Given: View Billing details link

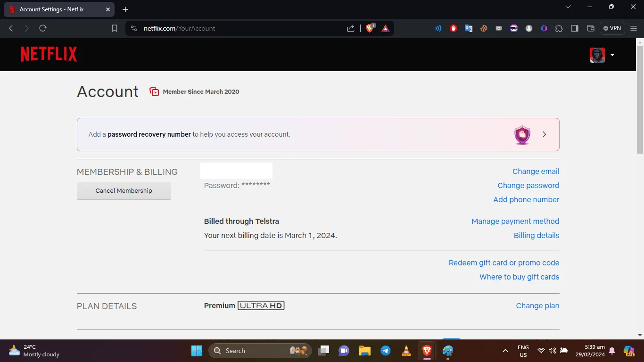Looking at the screenshot, I should (x=537, y=236).
